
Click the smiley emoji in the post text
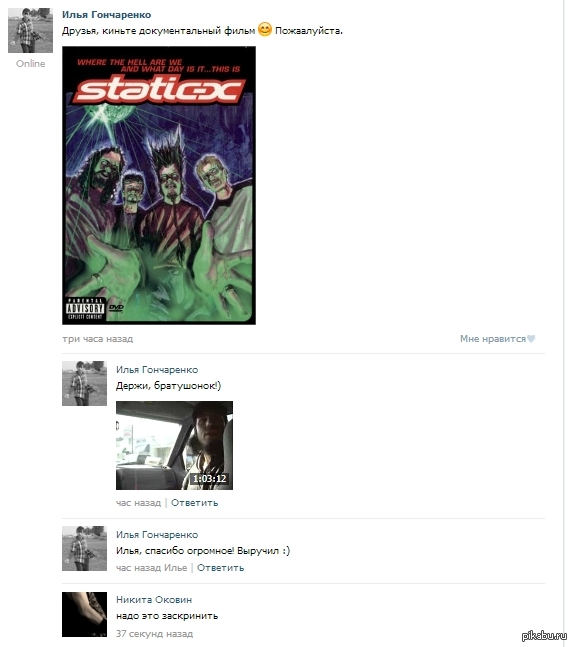click(265, 29)
